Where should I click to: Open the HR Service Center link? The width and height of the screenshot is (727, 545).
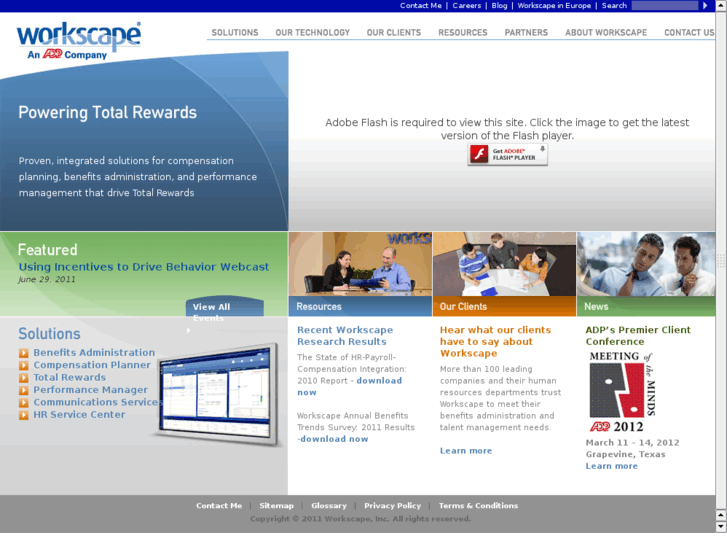coord(79,415)
